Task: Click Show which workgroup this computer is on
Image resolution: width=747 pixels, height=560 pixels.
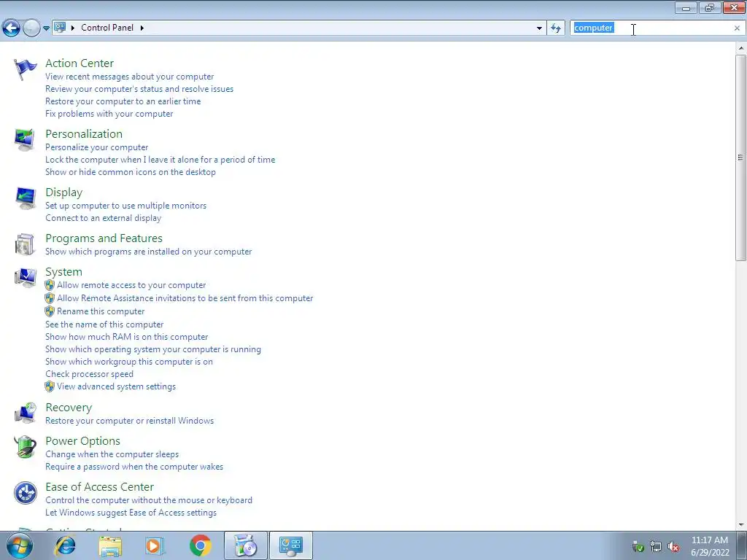Action: click(129, 362)
